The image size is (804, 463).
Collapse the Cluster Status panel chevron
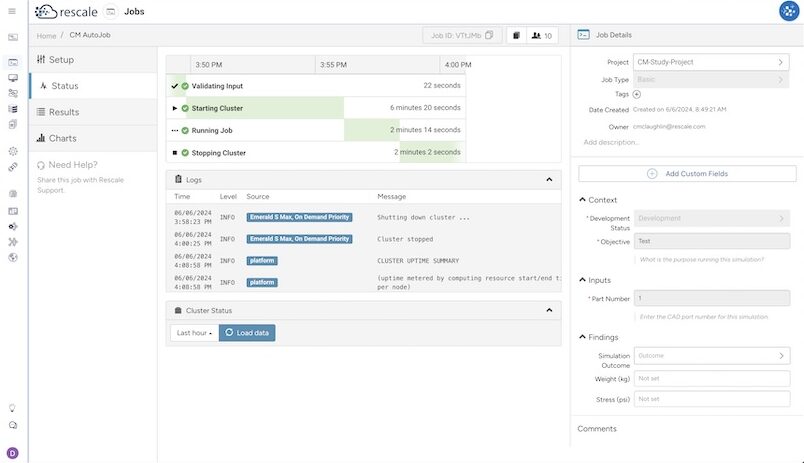pyautogui.click(x=549, y=310)
